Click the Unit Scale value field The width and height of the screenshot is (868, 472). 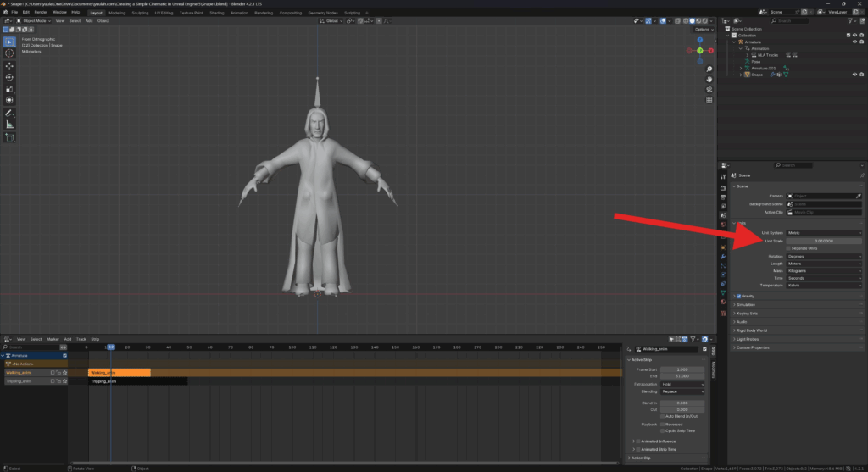[x=823, y=241]
